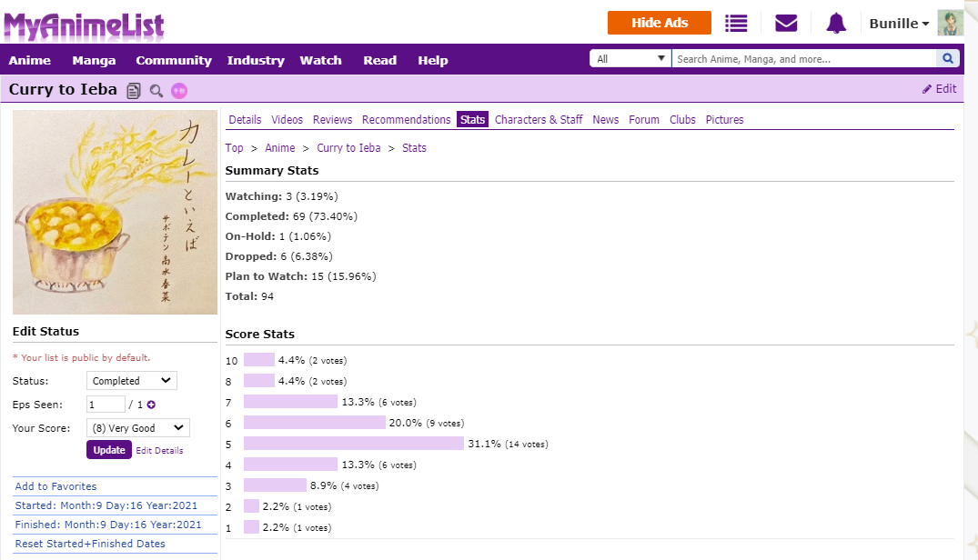Click the Hide Ads button
The width and height of the screenshot is (978, 560).
point(660,23)
